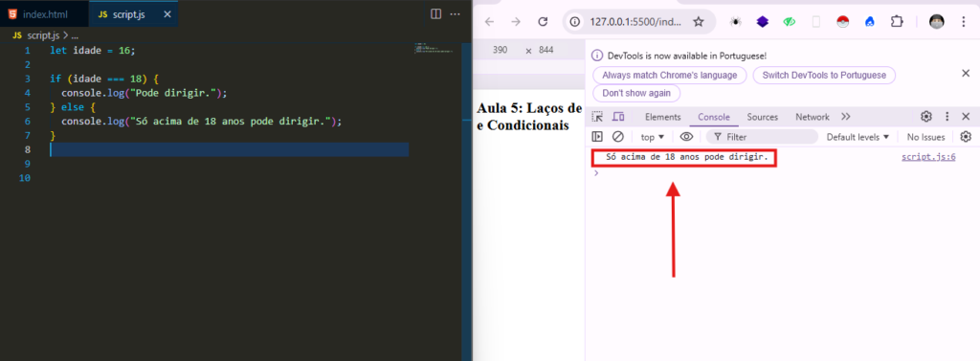This screenshot has height=361, width=980.
Task: Open the Chrome profile avatar
Action: pos(936,22)
